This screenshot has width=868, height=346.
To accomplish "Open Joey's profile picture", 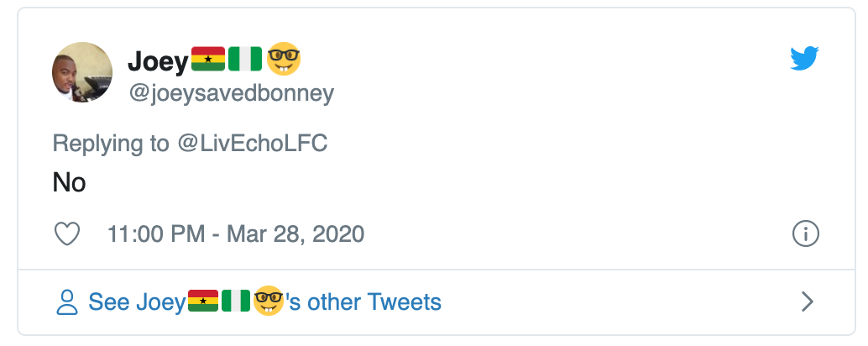I will point(82,72).
